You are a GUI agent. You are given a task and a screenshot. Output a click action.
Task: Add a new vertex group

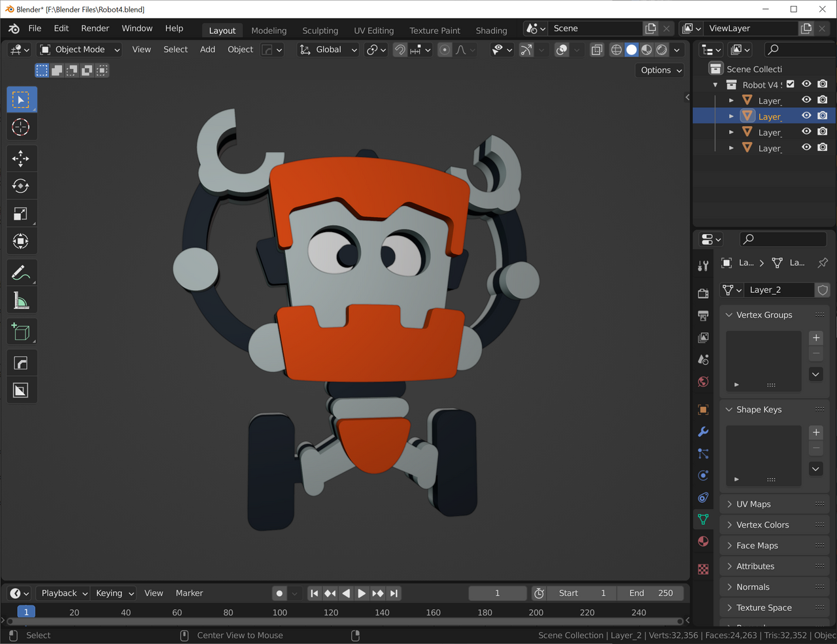point(816,338)
